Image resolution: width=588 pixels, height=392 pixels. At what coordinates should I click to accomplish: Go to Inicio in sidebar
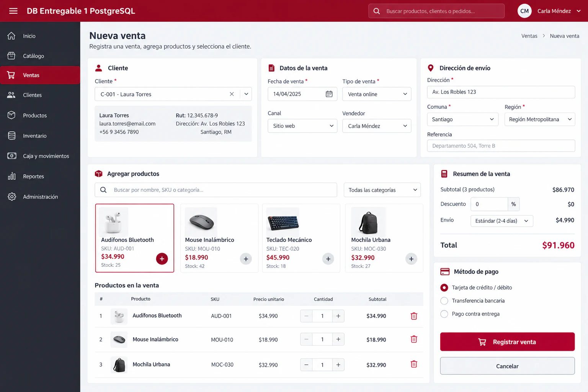coord(40,36)
